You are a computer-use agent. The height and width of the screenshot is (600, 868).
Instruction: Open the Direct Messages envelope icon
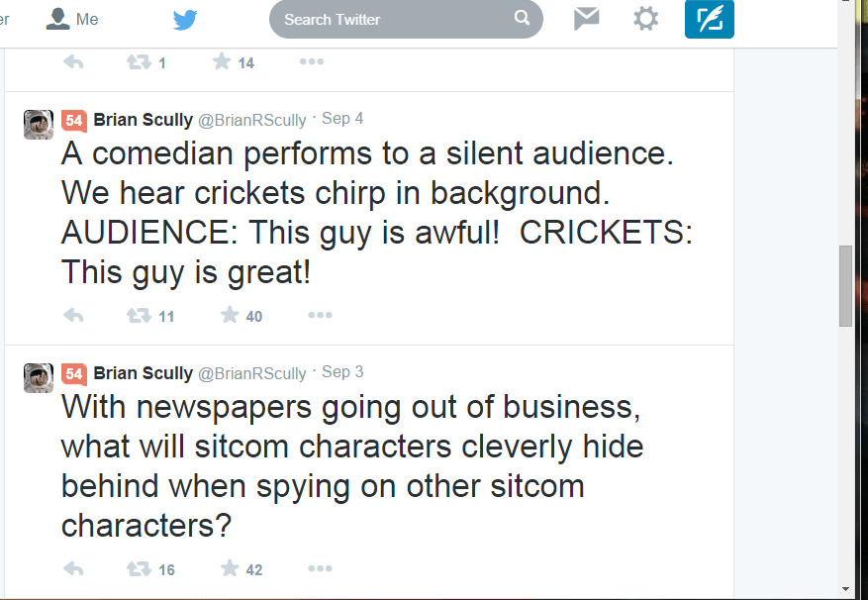click(587, 19)
